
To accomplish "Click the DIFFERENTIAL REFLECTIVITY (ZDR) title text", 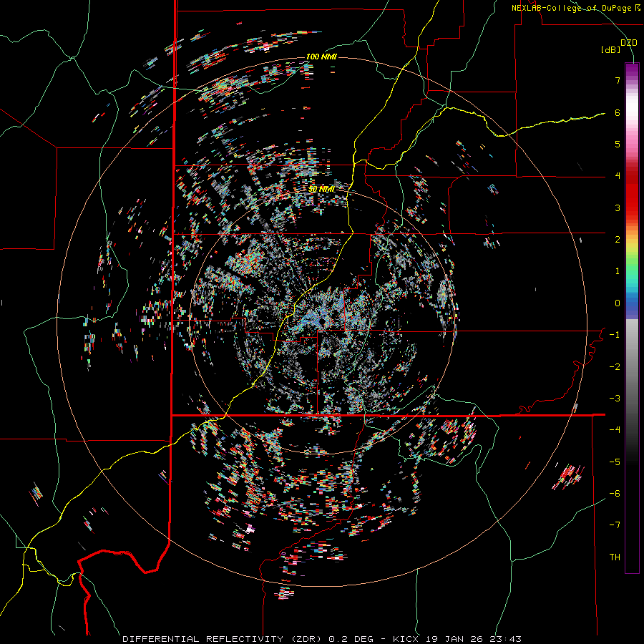I will click(x=223, y=639).
